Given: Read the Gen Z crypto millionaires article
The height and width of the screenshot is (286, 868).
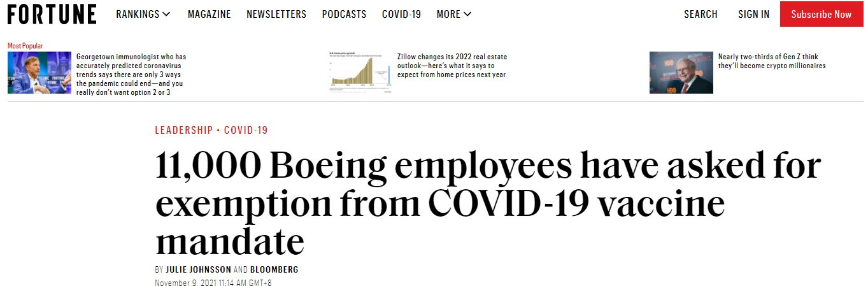Looking at the screenshot, I should [772, 61].
